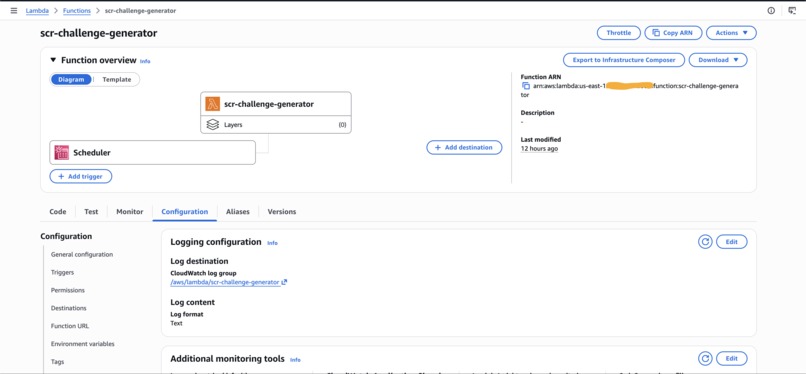Click the Layers stack icon
806x374 pixels.
(x=212, y=125)
